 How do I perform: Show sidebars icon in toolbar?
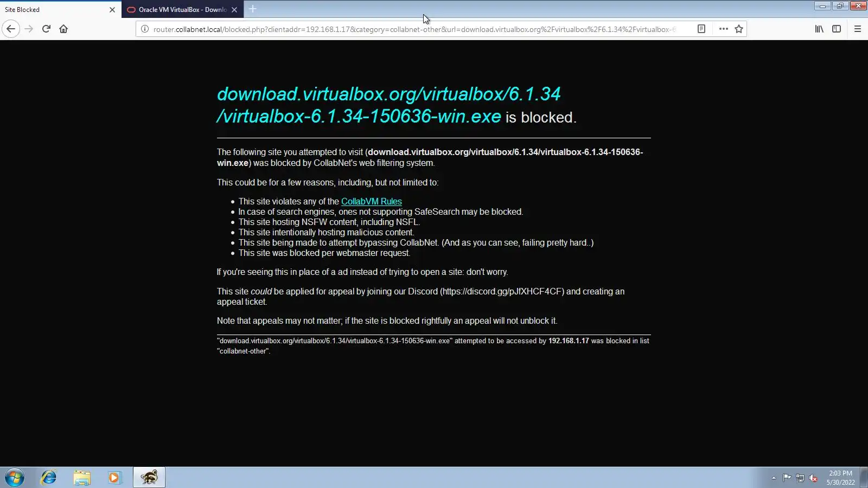837,29
